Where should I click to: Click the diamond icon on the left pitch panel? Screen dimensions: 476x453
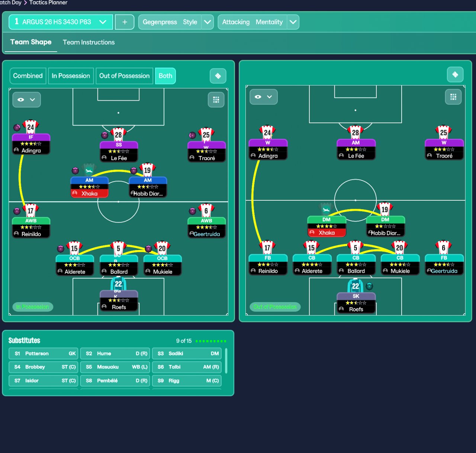218,76
